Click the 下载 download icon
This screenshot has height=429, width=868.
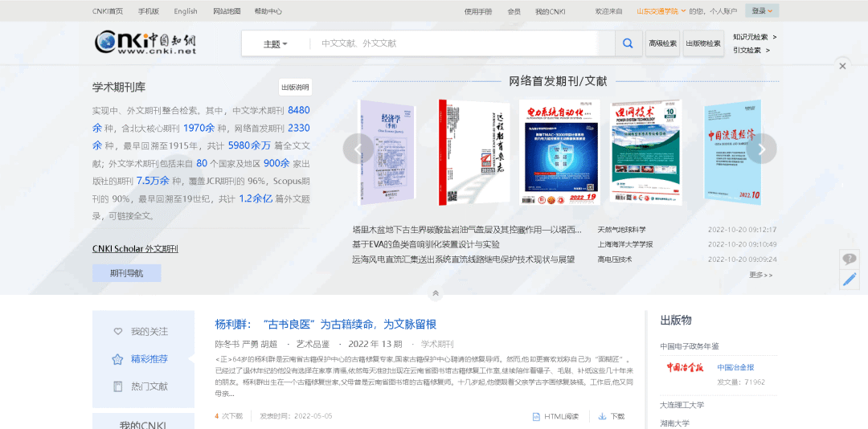pyautogui.click(x=602, y=416)
